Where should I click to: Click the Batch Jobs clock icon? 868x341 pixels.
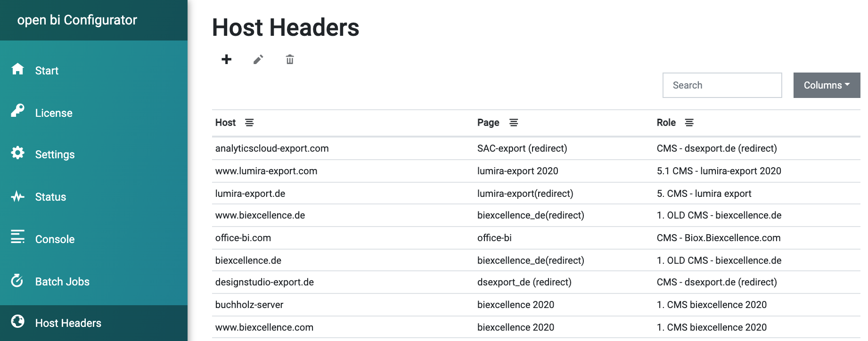tap(17, 281)
